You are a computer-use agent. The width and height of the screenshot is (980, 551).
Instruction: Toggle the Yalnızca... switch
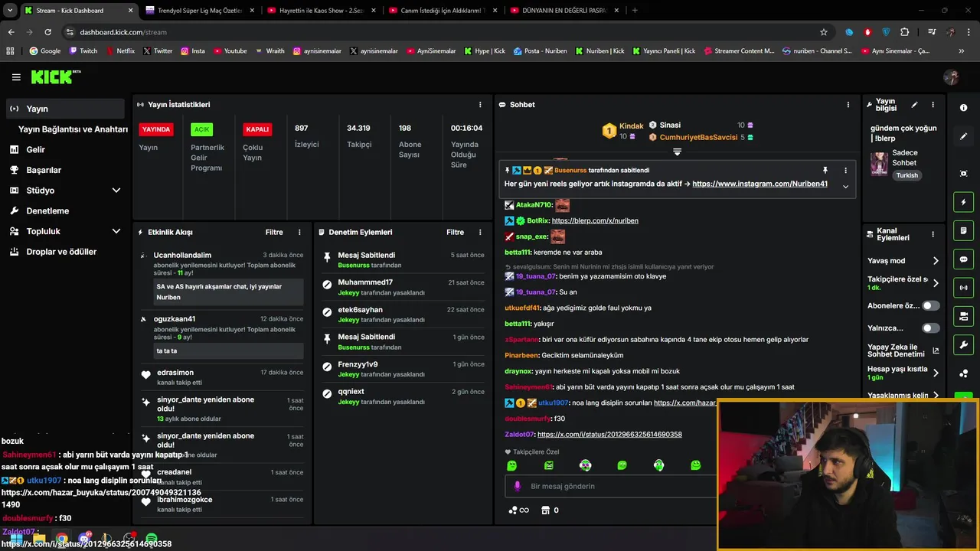click(x=930, y=328)
